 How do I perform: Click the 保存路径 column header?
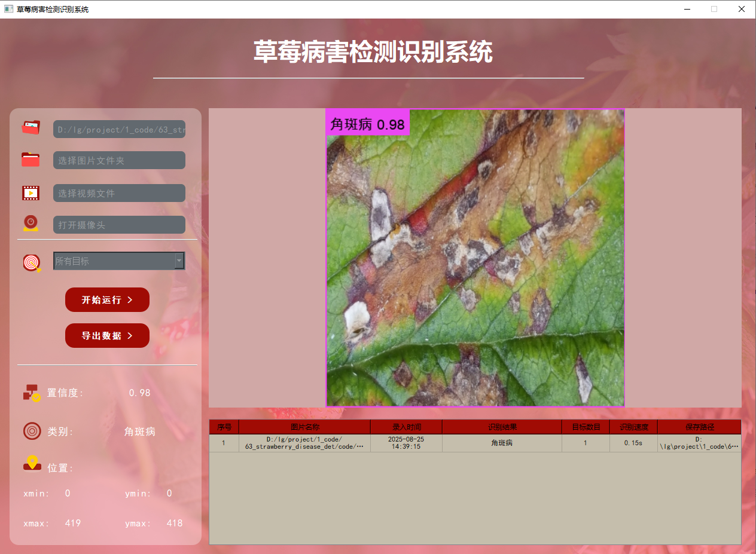coord(699,427)
